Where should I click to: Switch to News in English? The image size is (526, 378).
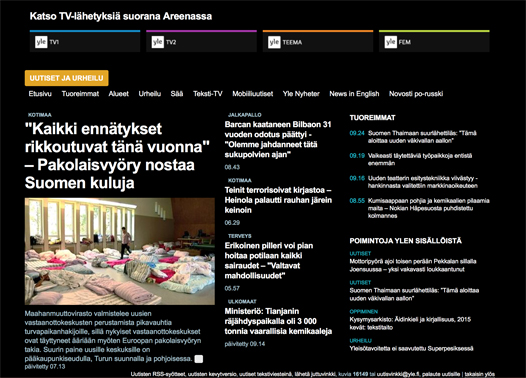point(354,94)
